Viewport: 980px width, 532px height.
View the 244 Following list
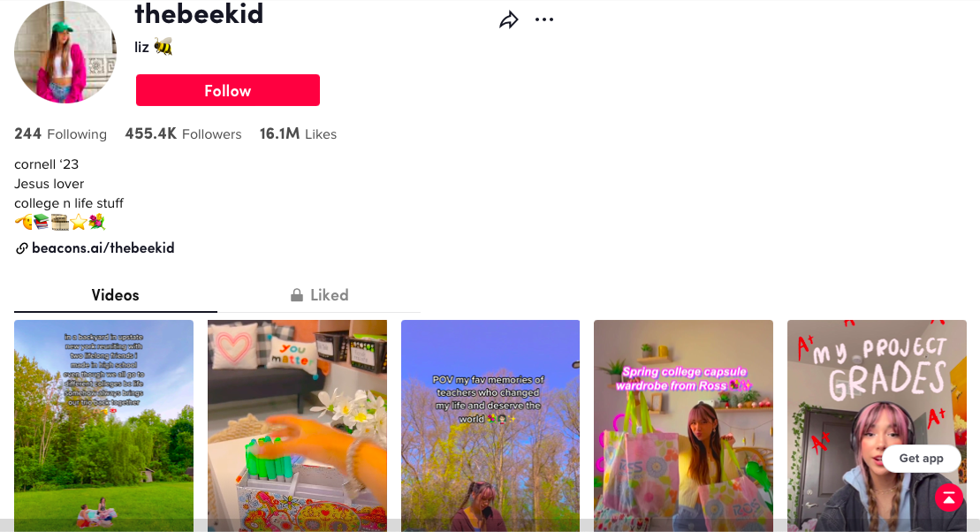(61, 133)
